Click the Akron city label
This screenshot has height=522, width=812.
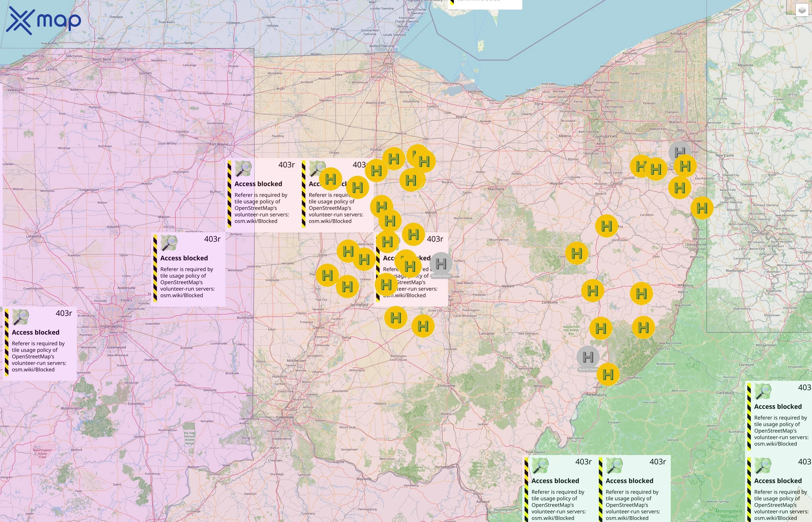pos(601,143)
